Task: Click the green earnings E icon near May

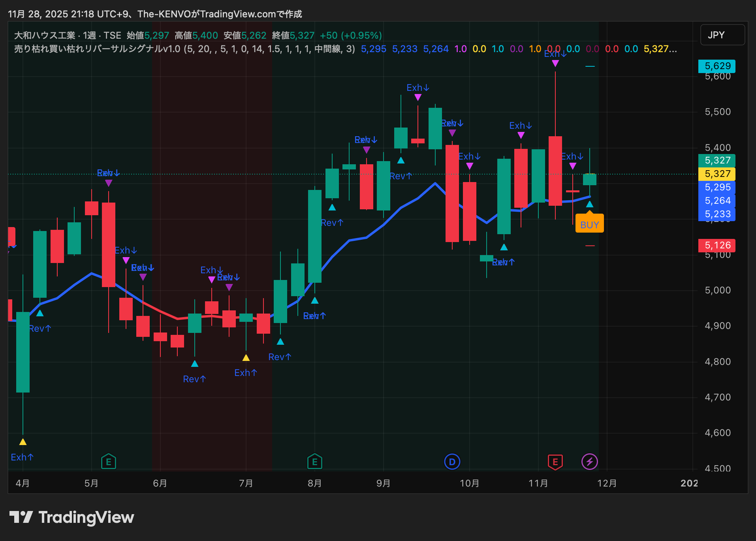Action: [108, 461]
